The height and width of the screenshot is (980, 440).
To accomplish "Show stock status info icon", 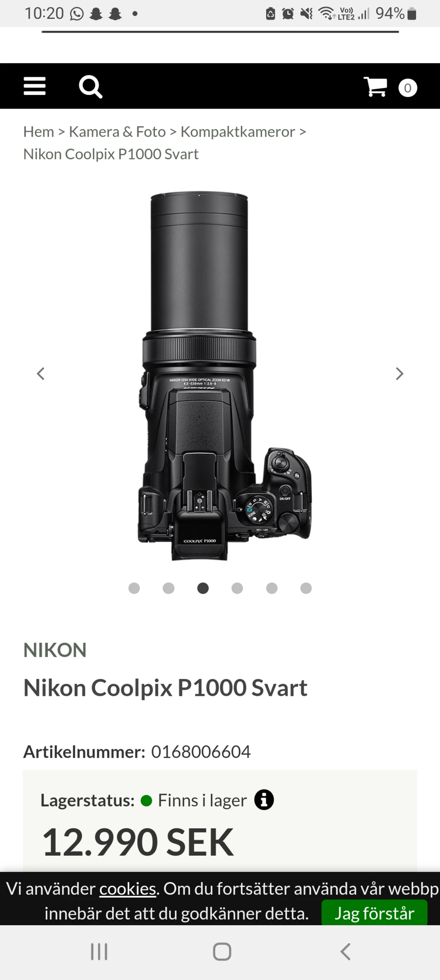I will (x=264, y=801).
